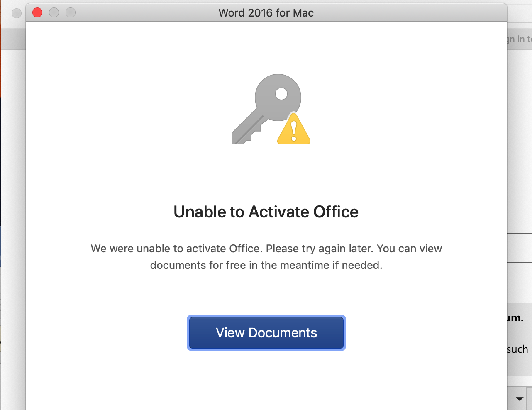Click the grayed-out minimize button in dialog
This screenshot has height=410, width=532.
pos(54,13)
